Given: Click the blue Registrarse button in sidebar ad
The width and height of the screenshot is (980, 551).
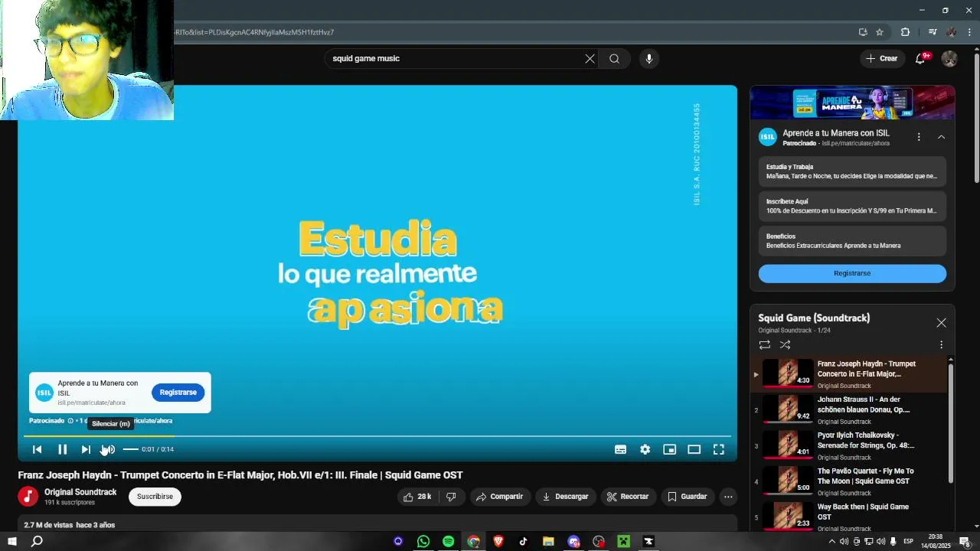Looking at the screenshot, I should 852,273.
